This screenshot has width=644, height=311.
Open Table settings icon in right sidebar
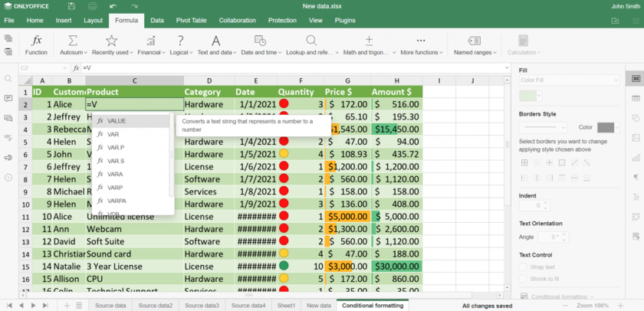pyautogui.click(x=636, y=98)
